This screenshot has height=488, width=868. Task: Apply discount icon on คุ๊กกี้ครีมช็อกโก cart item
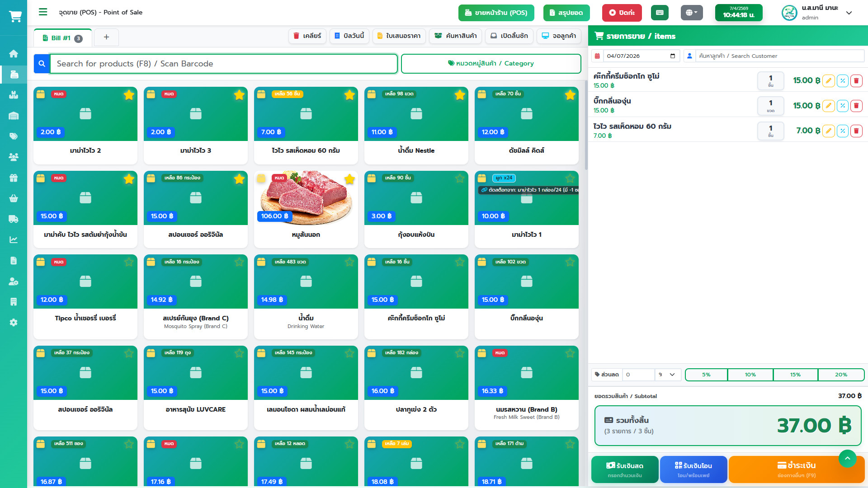[x=842, y=81]
